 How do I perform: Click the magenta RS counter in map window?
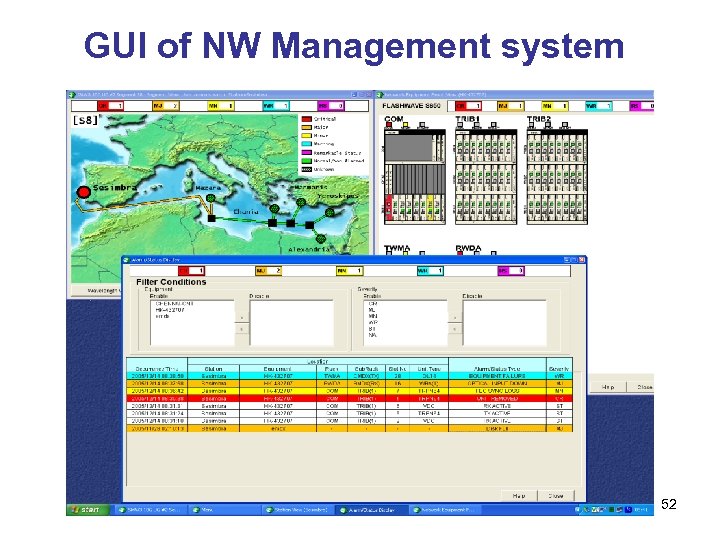pos(331,106)
